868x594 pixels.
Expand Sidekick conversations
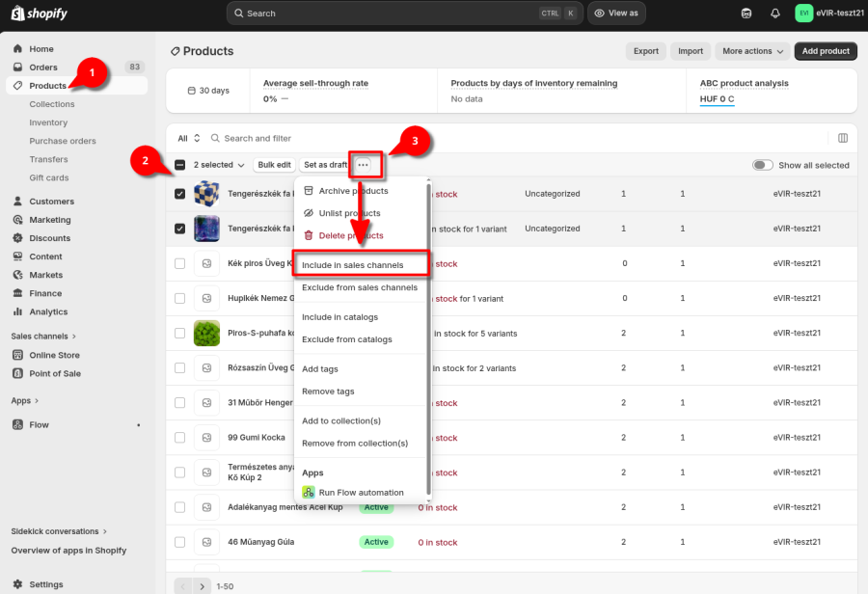[x=59, y=531]
